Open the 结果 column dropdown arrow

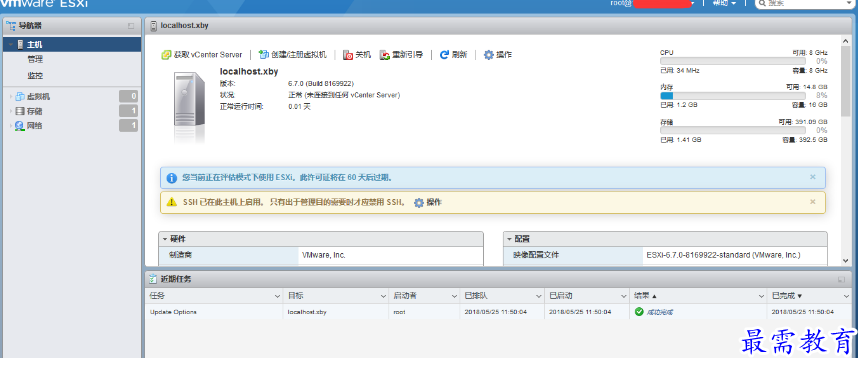tap(761, 296)
